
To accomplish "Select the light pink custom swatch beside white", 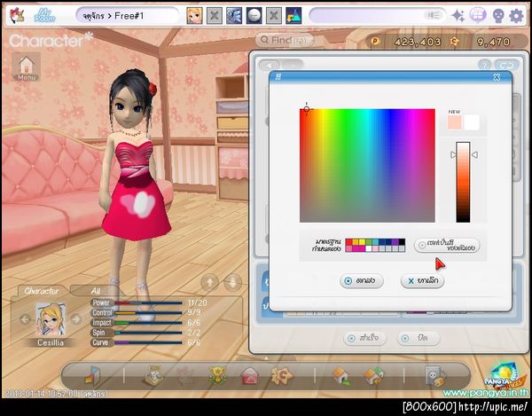I will tap(376, 248).
